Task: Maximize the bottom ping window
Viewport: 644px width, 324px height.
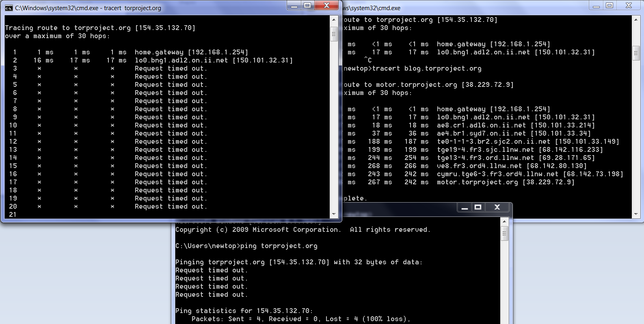Action: pos(478,207)
